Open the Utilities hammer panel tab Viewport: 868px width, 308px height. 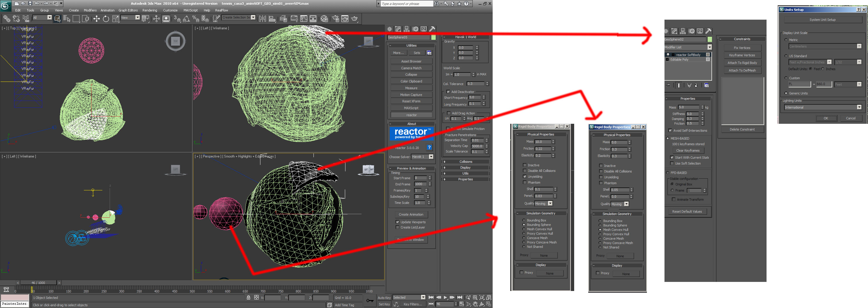click(x=432, y=29)
